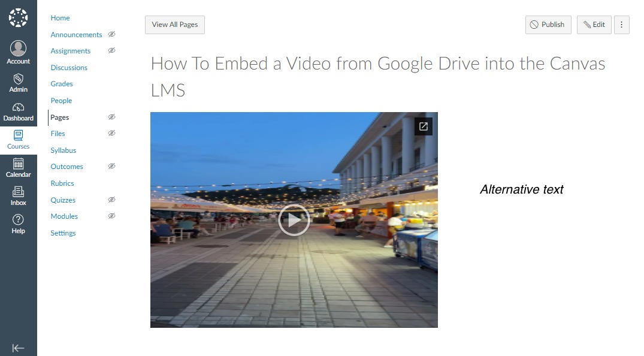Play the embedded Google Drive video
This screenshot has width=644, height=356.
[x=294, y=220]
